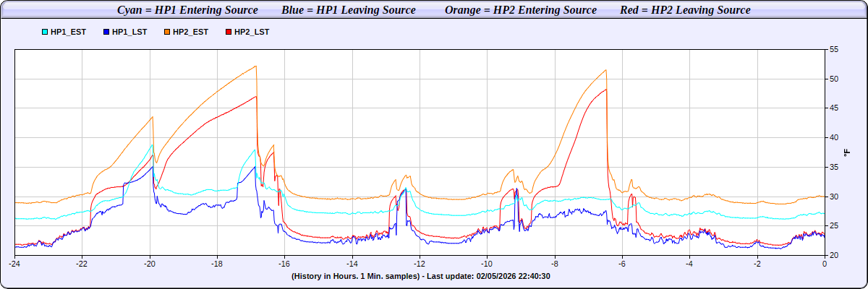
Task: Click the 'Cyan = HP1 Entering Source' heading
Action: 187,10
